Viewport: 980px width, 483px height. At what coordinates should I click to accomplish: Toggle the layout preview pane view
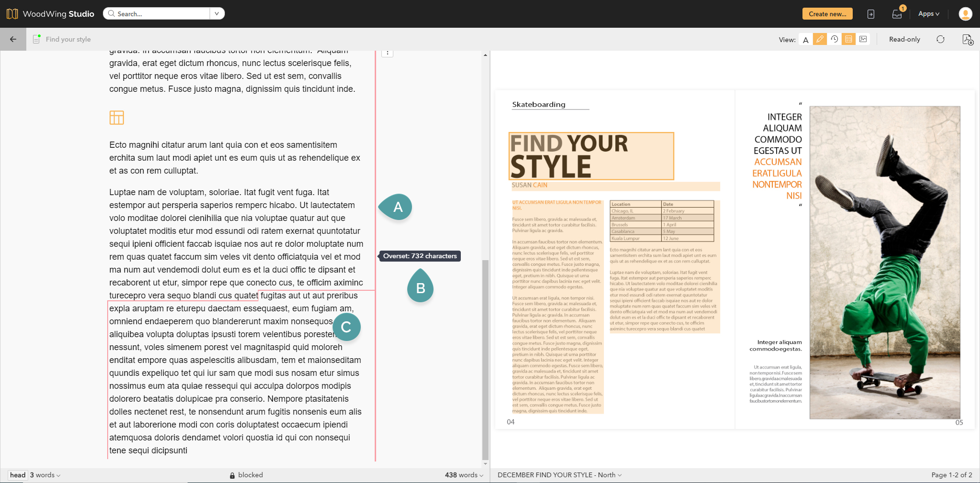[848, 39]
